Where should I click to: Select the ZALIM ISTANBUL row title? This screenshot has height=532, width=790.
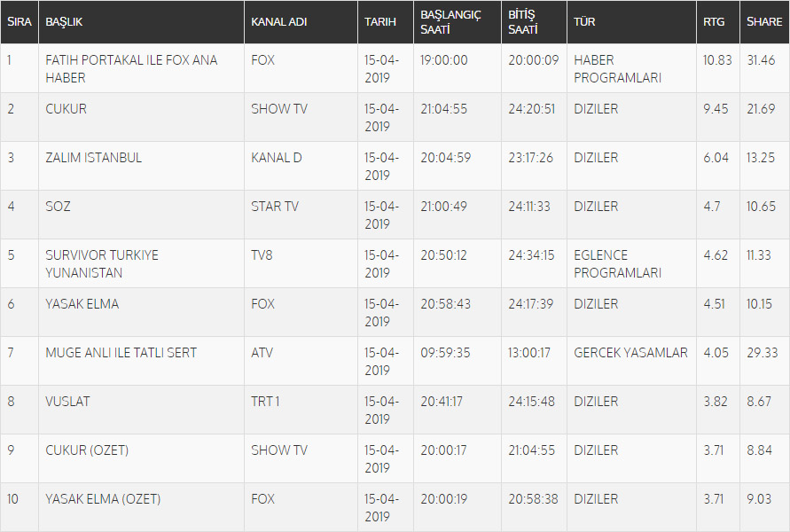pyautogui.click(x=94, y=158)
